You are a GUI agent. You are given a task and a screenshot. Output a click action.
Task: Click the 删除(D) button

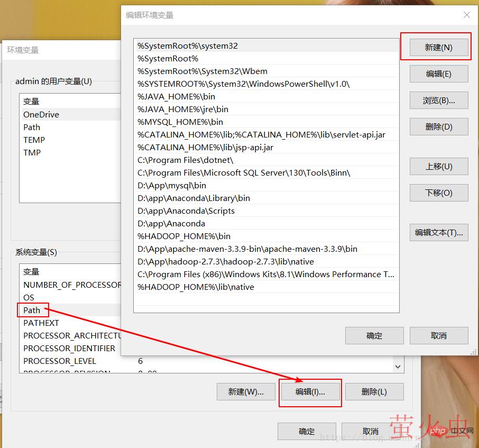pos(439,126)
